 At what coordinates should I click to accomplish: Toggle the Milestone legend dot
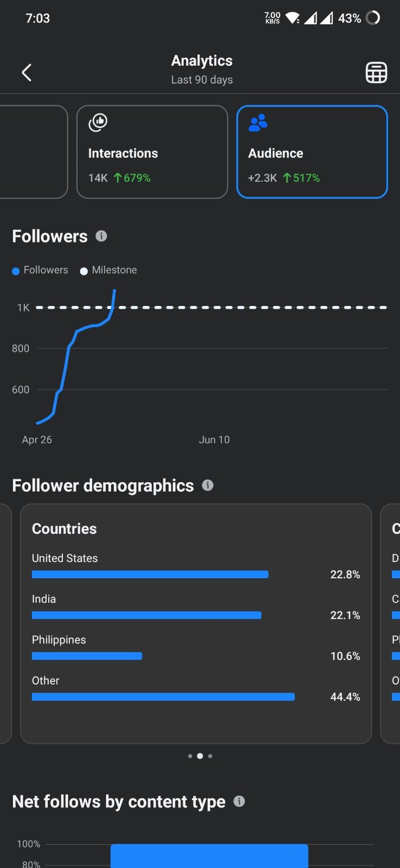(84, 271)
